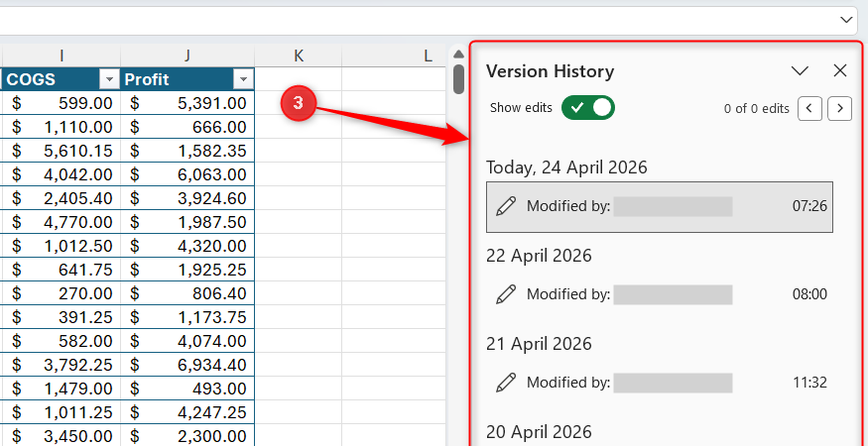The height and width of the screenshot is (446, 868).
Task: Open the version modified at 08:00
Action: coord(660,294)
